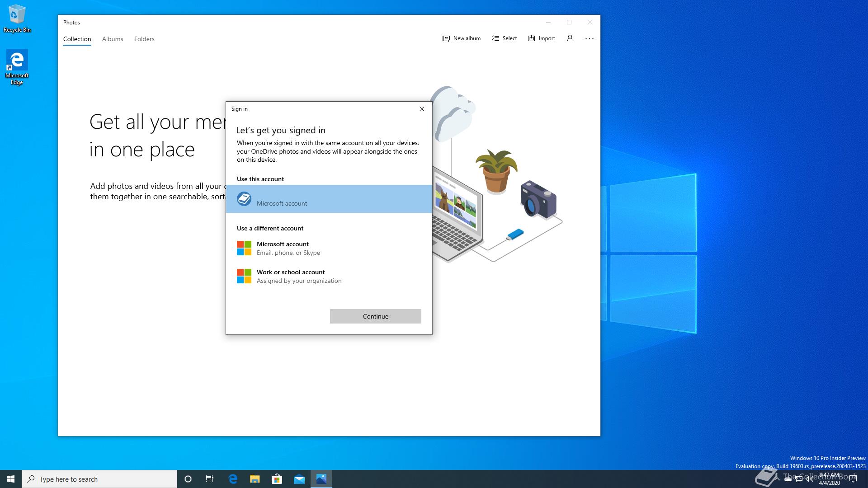
Task: Open File Explorer from the taskbar
Action: (255, 479)
